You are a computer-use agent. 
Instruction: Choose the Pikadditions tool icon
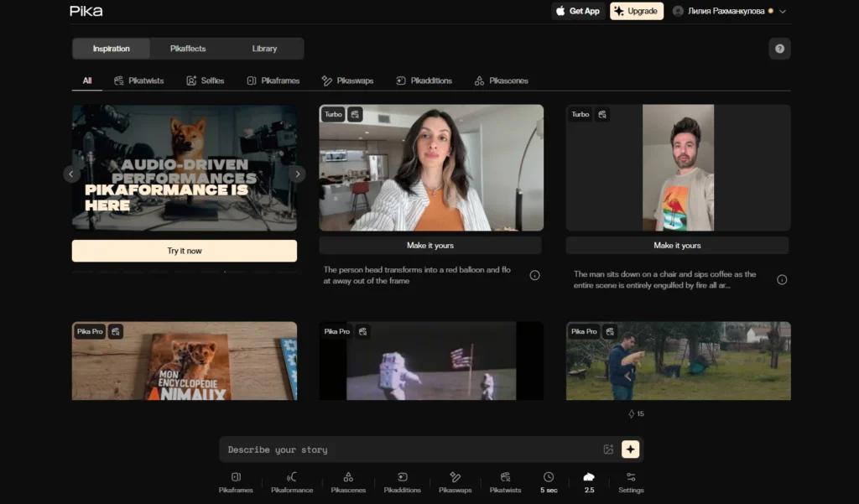(402, 482)
